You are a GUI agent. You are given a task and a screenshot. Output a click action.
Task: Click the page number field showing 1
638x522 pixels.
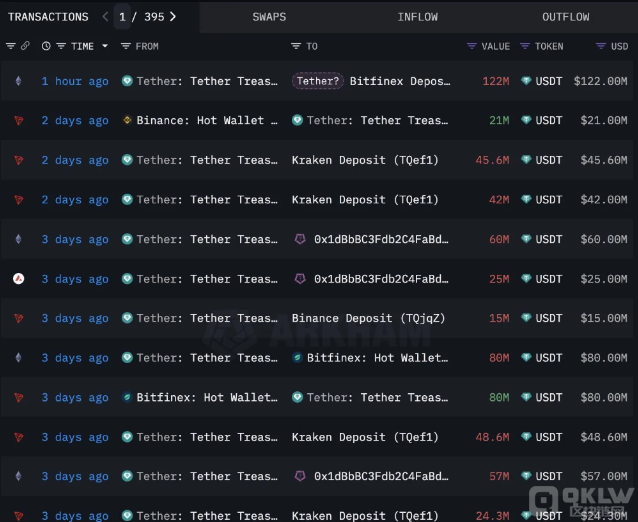click(x=123, y=17)
